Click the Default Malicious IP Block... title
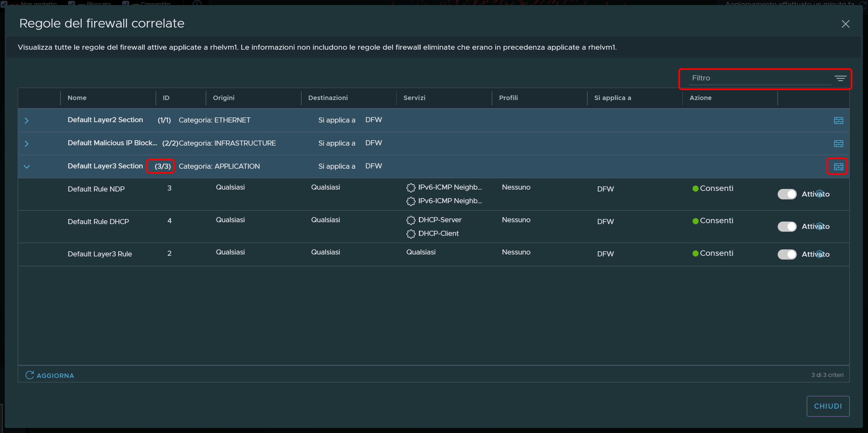Screen dimensions: 868x433 112,143
